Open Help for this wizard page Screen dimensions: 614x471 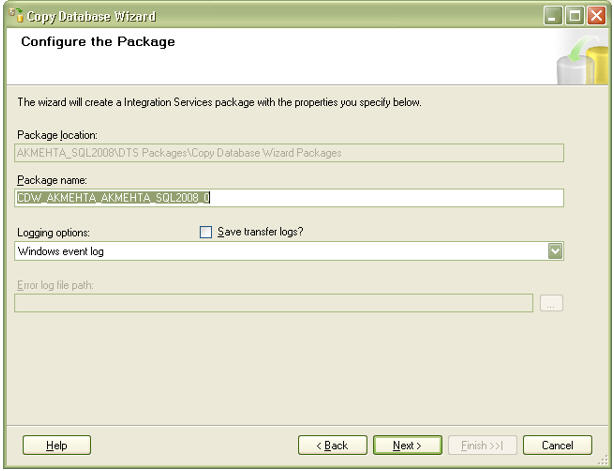coord(57,445)
